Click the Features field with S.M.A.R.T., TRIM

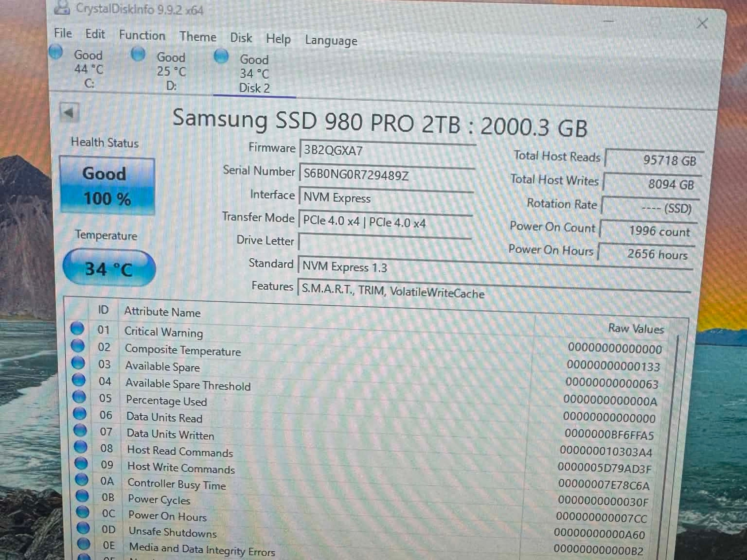[494, 291]
